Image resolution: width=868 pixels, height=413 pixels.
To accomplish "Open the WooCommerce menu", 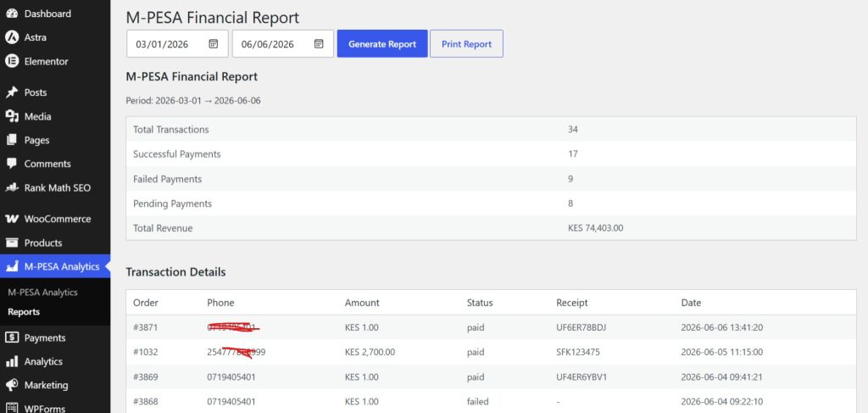I will click(x=58, y=219).
